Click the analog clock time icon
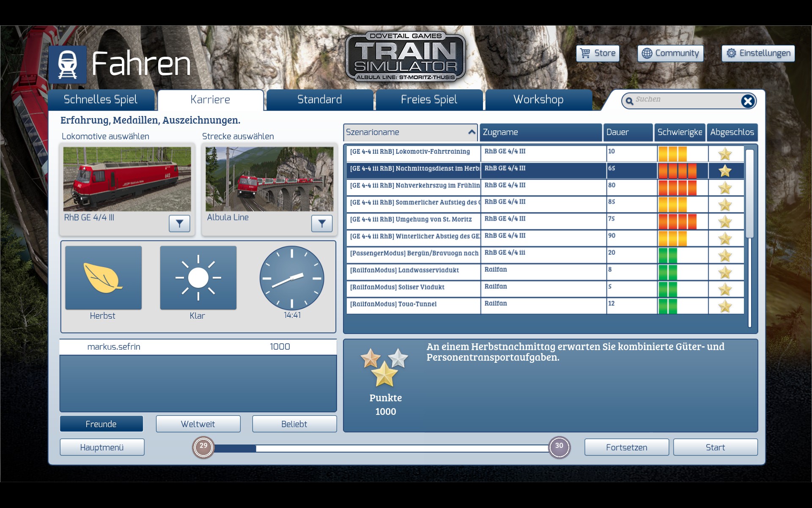The image size is (812, 508). [x=292, y=278]
